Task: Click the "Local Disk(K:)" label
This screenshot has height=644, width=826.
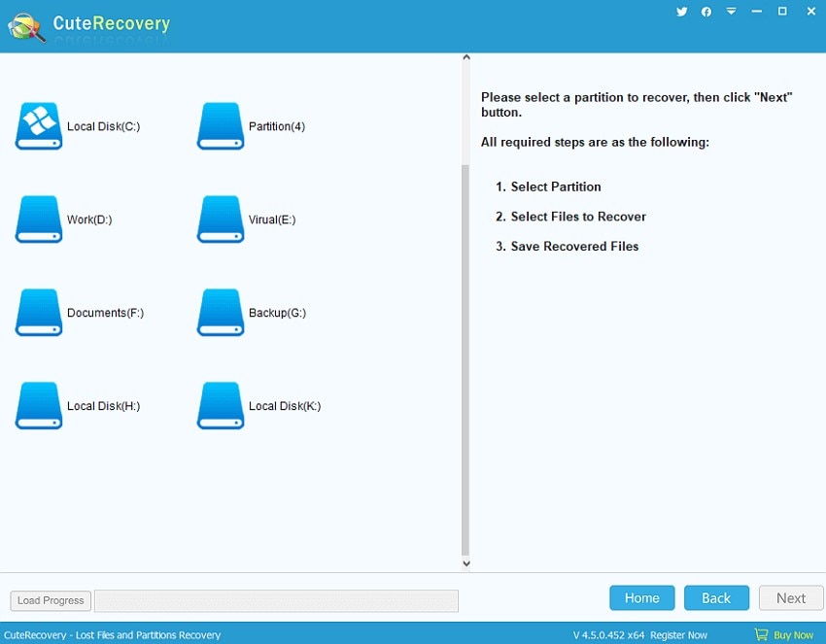Action: point(285,406)
